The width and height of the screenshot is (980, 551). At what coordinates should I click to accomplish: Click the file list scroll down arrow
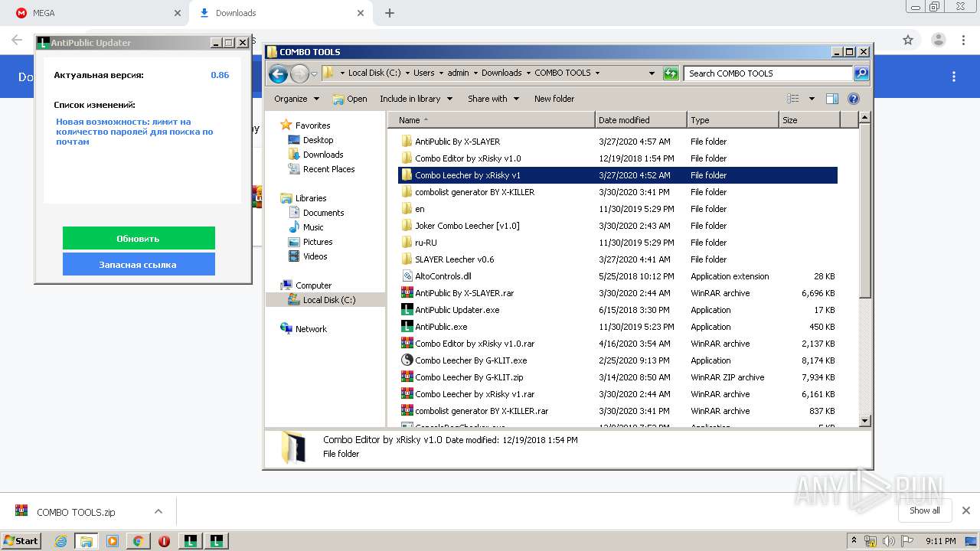(864, 420)
